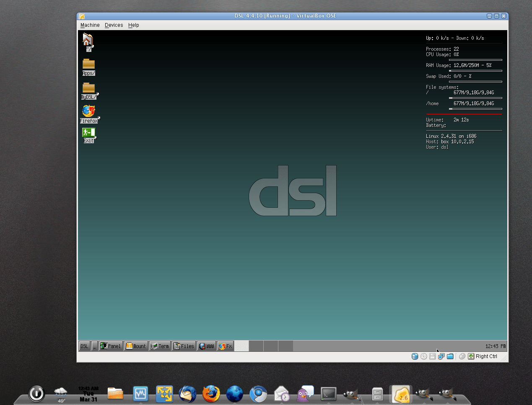Click the VirtualBox title bar window icon
This screenshot has width=532, height=405.
[82, 16]
